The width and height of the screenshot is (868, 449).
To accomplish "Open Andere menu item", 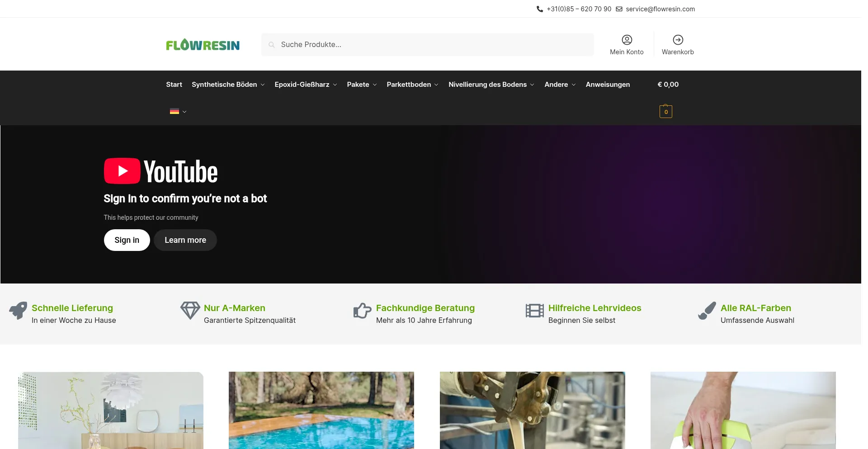I will (556, 85).
